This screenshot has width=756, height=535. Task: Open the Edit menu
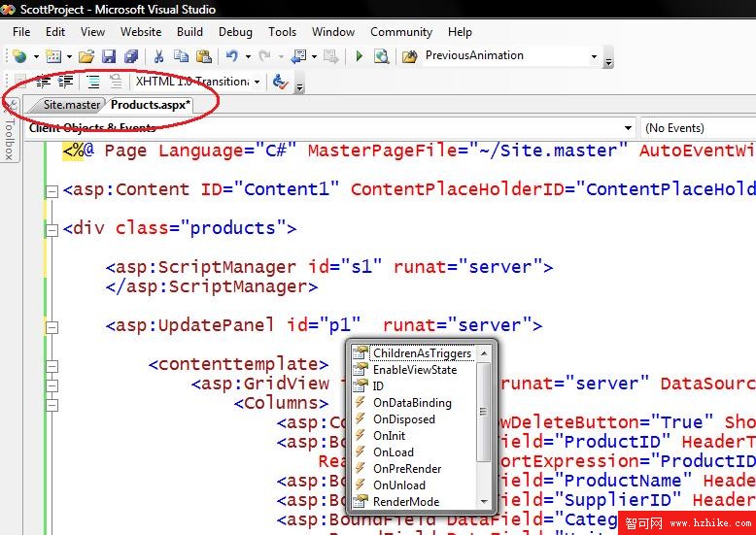[x=55, y=32]
